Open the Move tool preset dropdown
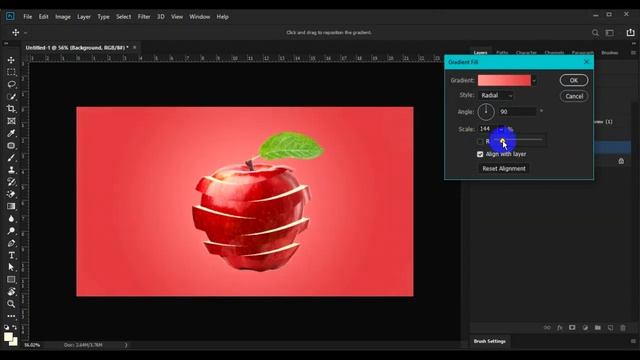The height and width of the screenshot is (360, 640). click(26, 33)
